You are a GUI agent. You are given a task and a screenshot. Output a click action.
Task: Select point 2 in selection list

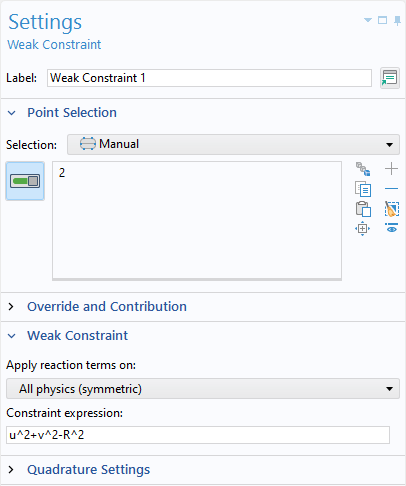(62, 173)
